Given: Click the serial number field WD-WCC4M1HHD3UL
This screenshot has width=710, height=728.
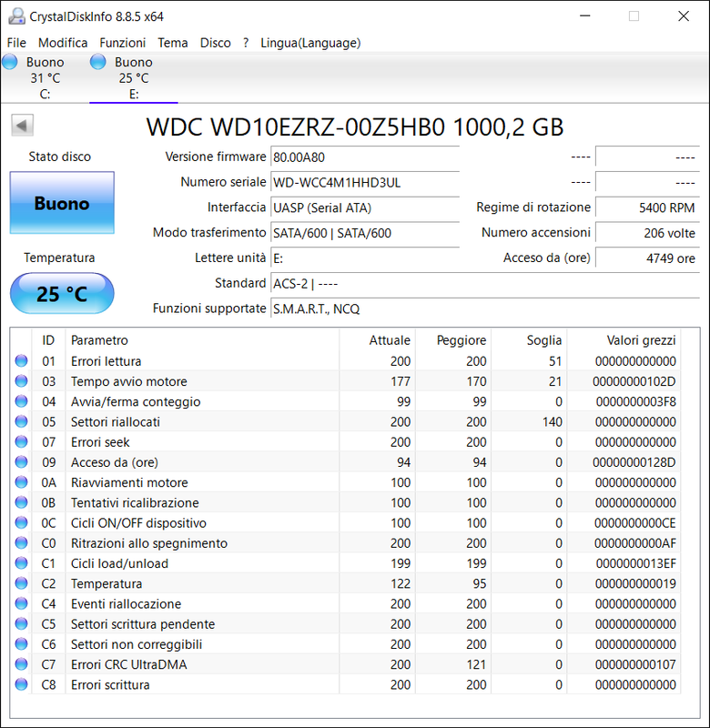Looking at the screenshot, I should [x=365, y=182].
